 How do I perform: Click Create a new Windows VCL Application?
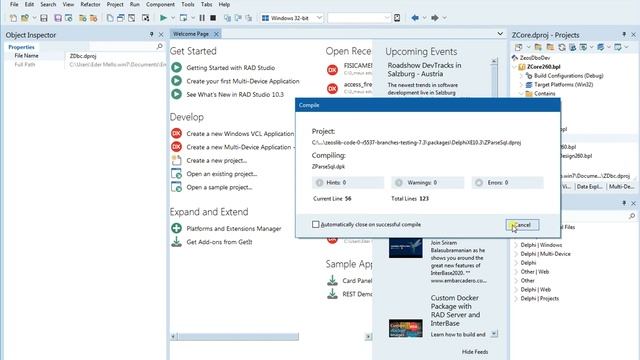240,133
